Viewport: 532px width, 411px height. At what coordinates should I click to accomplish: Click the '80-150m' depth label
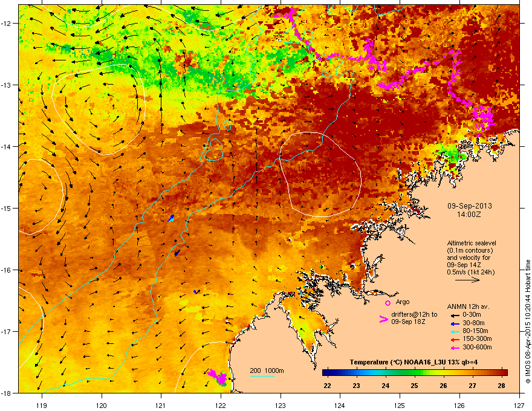pos(475,331)
